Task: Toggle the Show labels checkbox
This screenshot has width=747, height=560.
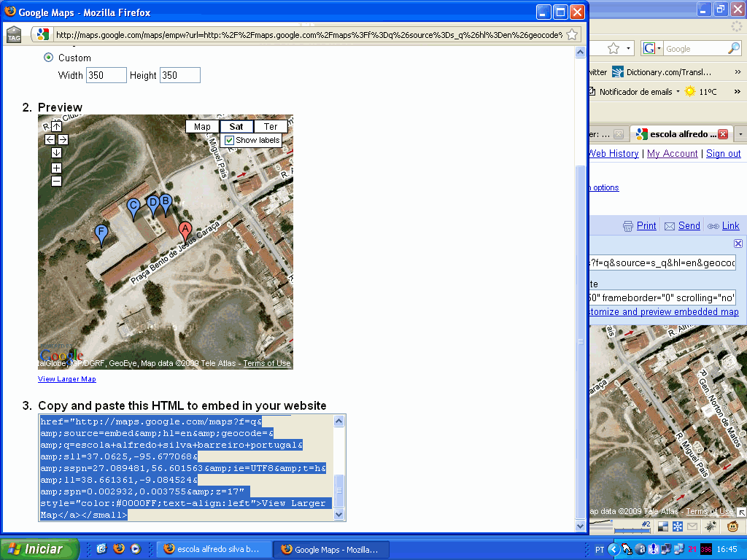Action: (229, 140)
